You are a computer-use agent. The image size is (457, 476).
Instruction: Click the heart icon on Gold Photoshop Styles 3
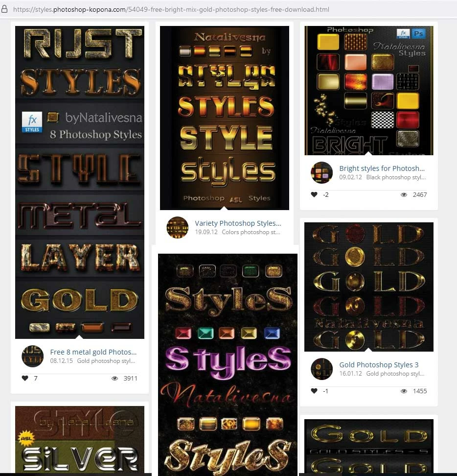pyautogui.click(x=314, y=391)
